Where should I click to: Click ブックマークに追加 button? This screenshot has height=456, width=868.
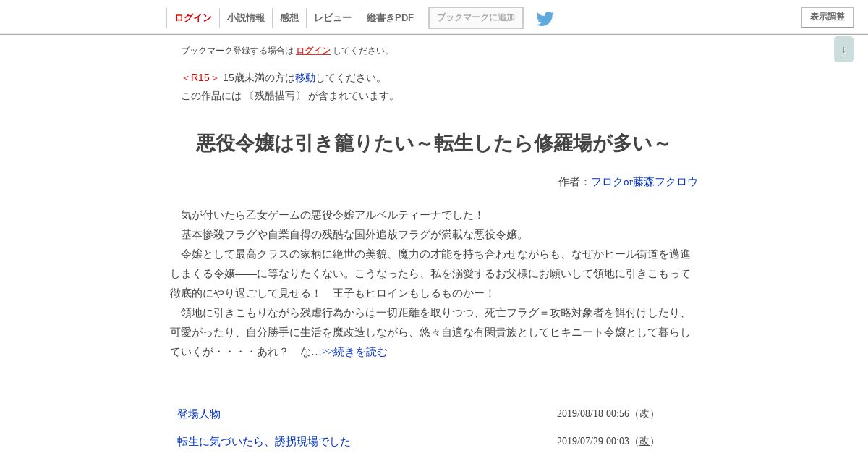pyautogui.click(x=476, y=17)
